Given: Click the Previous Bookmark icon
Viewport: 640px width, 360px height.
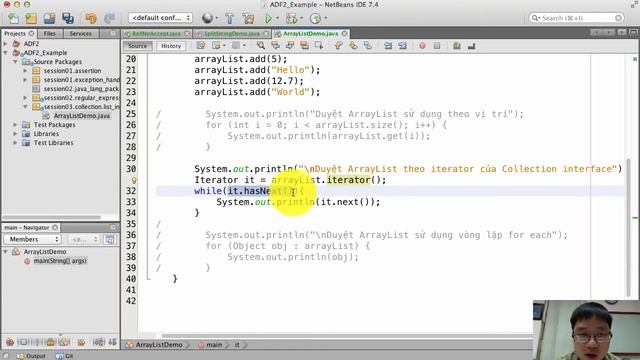Looking at the screenshot, I should coord(338,46).
